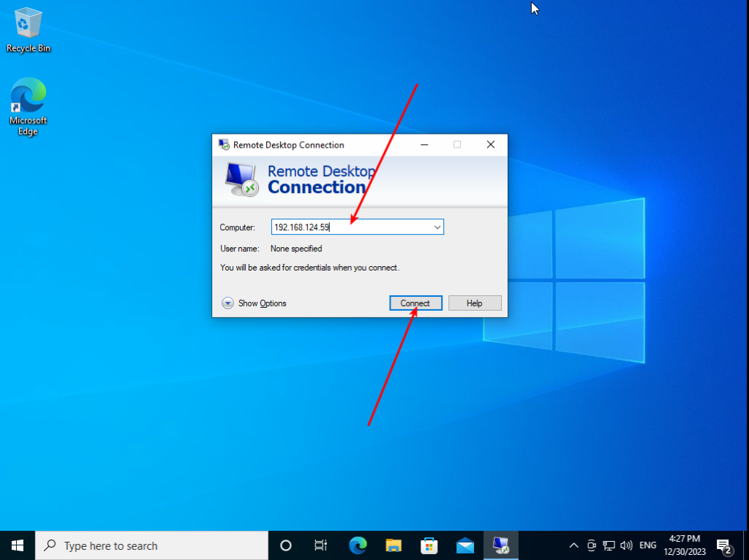This screenshot has height=560, width=749.
Task: Show hidden icons in system tray
Action: (x=573, y=545)
